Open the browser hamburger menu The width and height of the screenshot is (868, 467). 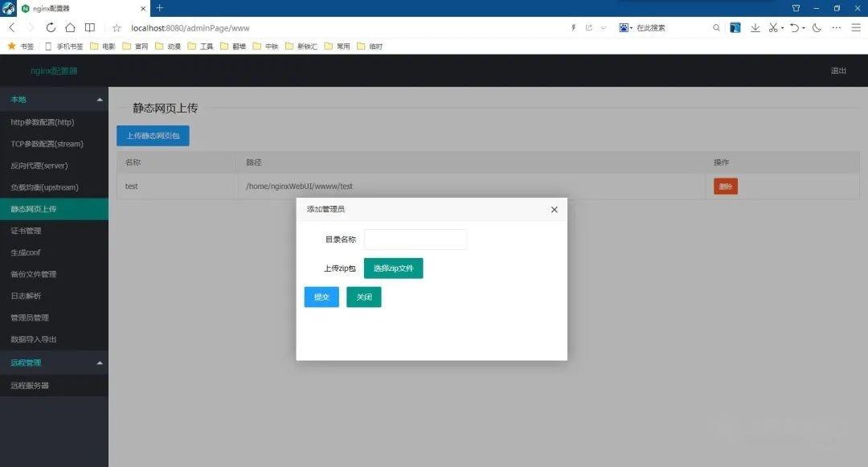tap(856, 28)
